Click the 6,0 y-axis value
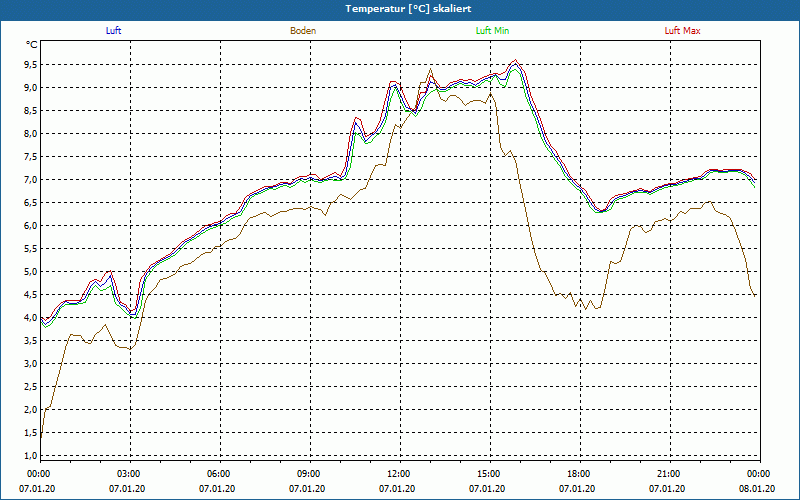This screenshot has height=500, width=800. tap(31, 226)
